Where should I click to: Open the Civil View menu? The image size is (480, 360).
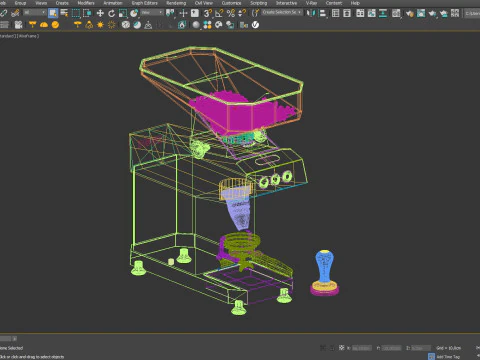coord(204,3)
